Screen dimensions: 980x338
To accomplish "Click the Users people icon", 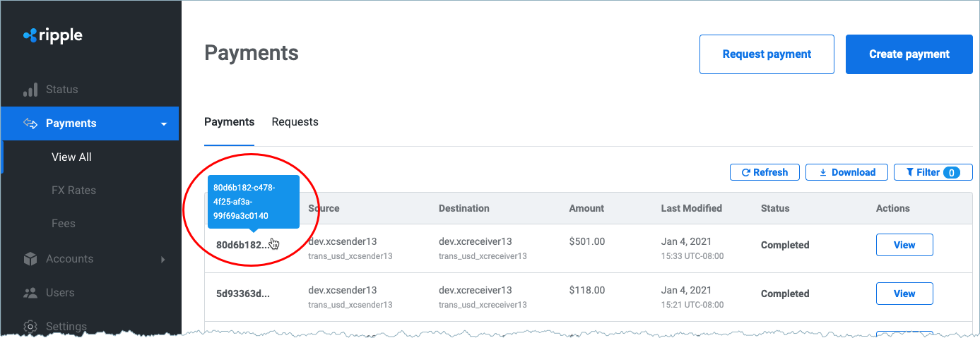I will (30, 292).
